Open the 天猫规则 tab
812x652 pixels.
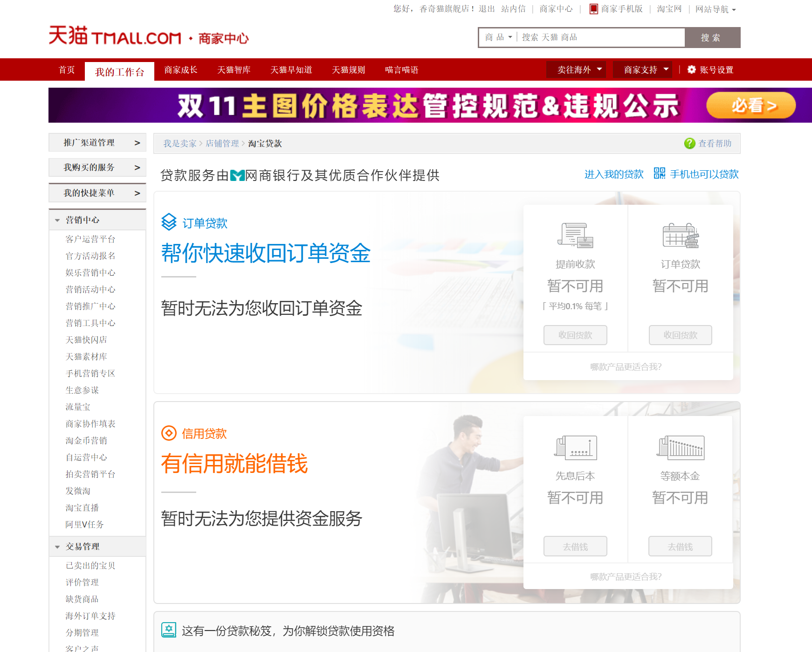pyautogui.click(x=349, y=69)
